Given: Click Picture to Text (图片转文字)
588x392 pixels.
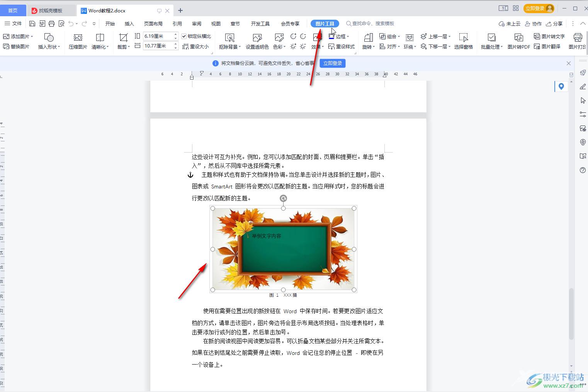Looking at the screenshot, I should [549, 36].
